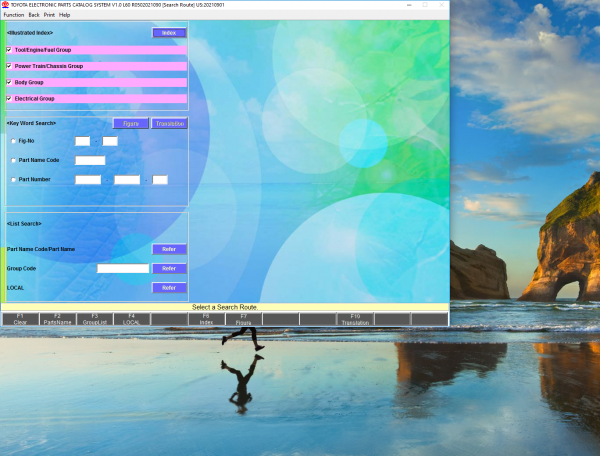Click the last Part Number input field
Image resolution: width=600 pixels, height=456 pixels.
[160, 179]
